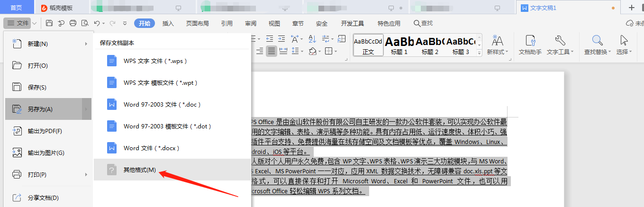Screen dimensions: 644x207
Task: Click the Chinese layout A icon
Action: (x=295, y=39)
